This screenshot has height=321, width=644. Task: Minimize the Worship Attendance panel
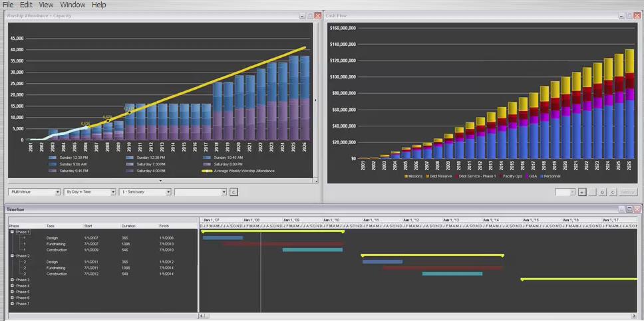tap(302, 15)
